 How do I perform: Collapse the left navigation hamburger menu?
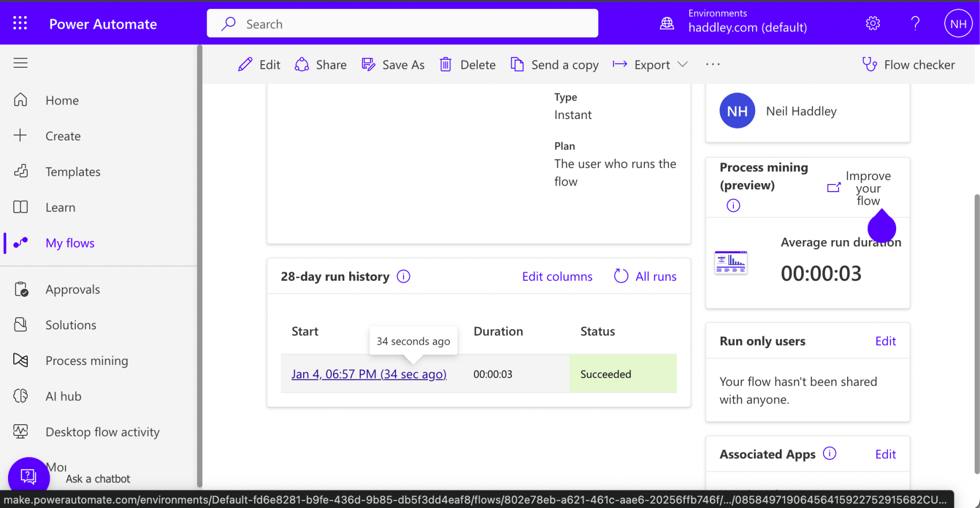[20, 63]
